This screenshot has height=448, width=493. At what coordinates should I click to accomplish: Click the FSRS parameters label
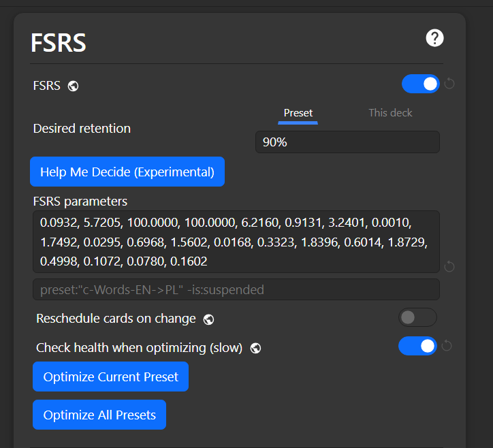point(80,202)
